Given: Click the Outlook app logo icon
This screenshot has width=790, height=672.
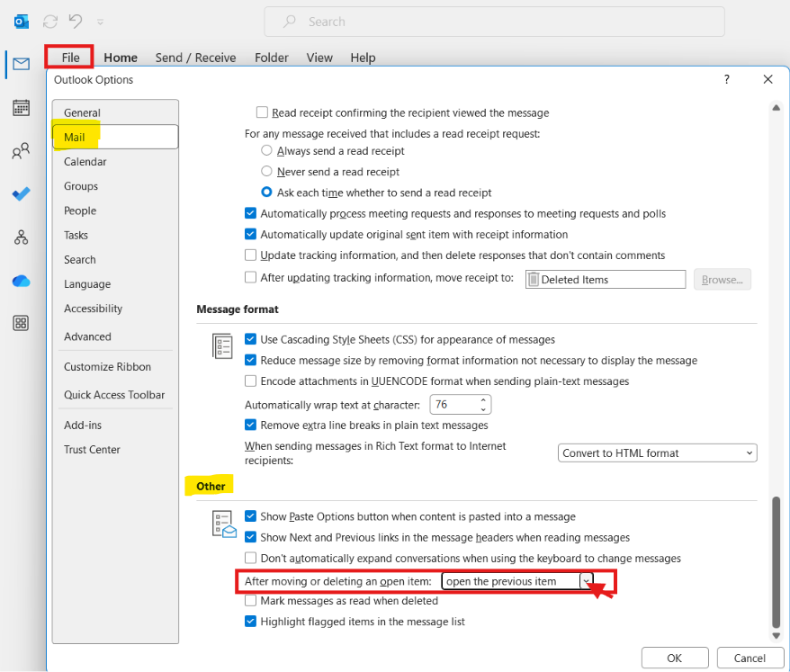Looking at the screenshot, I should coord(22,22).
